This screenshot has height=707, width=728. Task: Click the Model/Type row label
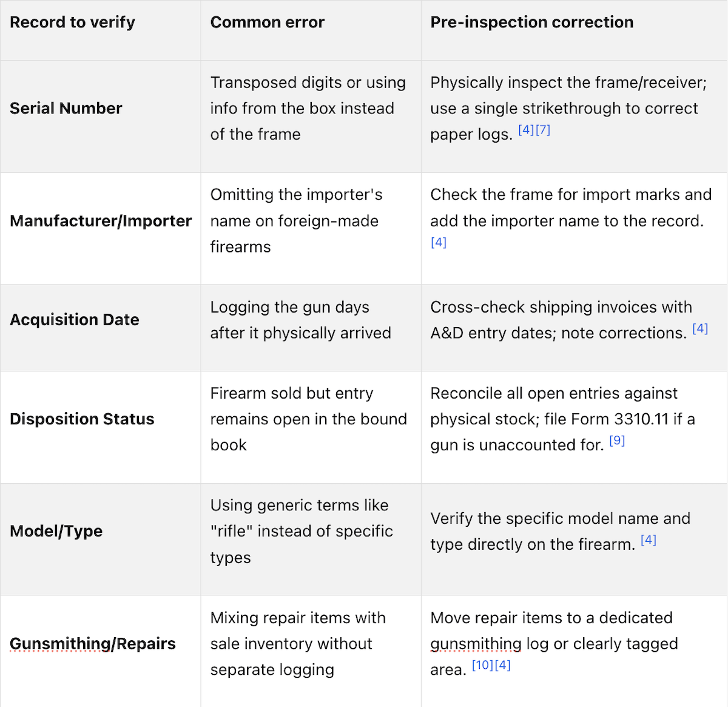[x=56, y=531]
